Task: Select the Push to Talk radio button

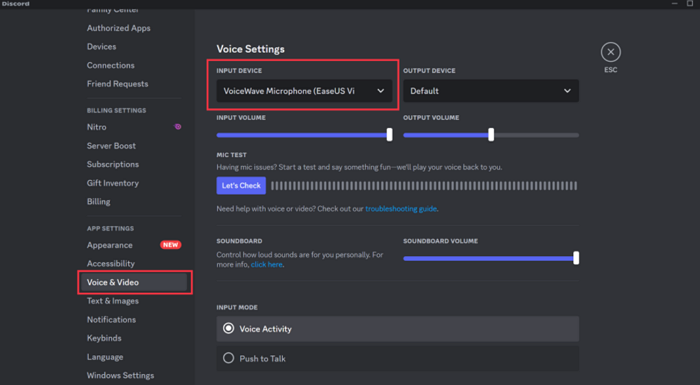Action: click(228, 358)
